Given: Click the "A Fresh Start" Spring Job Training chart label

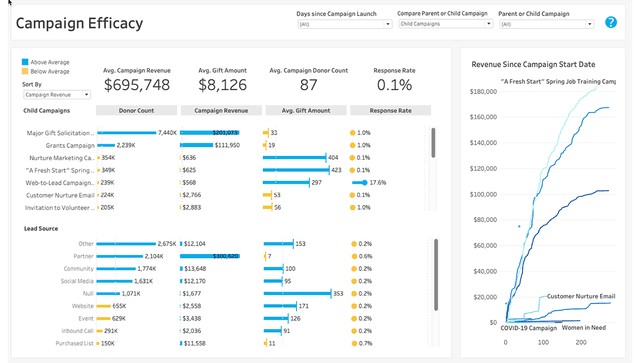Looking at the screenshot, I should [x=558, y=82].
